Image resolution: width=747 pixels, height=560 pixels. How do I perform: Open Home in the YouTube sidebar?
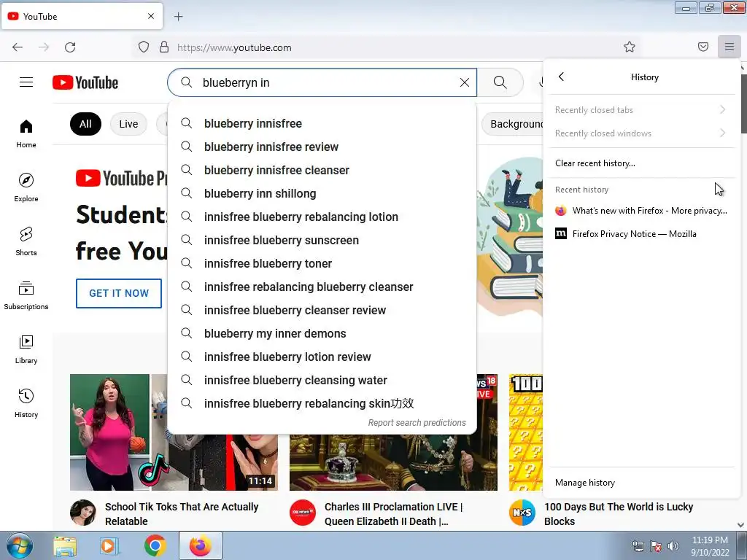tap(26, 134)
